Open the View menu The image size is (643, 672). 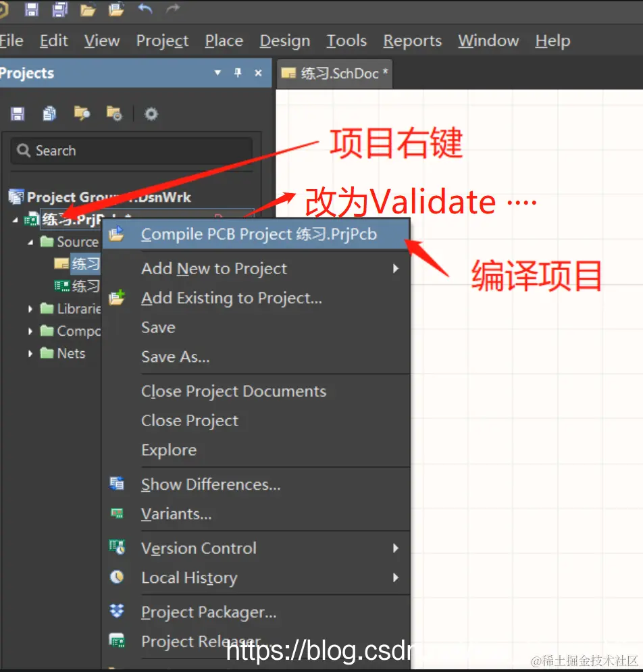(102, 41)
